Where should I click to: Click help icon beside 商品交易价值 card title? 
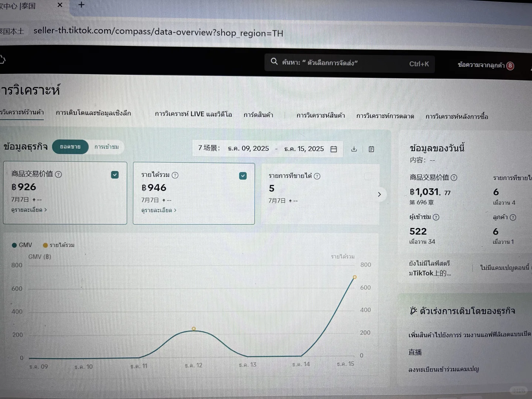(58, 174)
